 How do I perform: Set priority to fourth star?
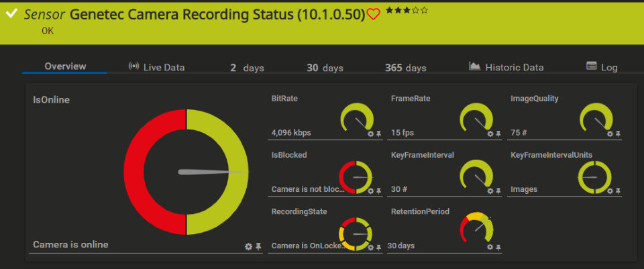(x=416, y=11)
